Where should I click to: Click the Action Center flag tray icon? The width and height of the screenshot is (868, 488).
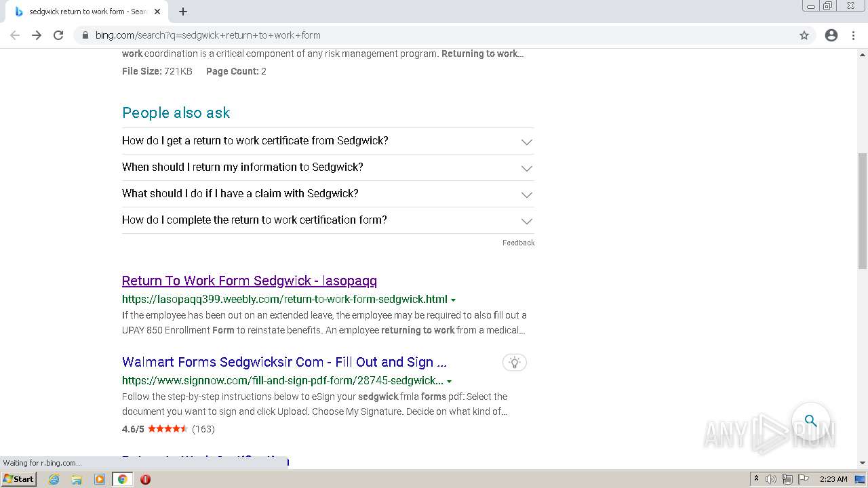[x=804, y=479]
